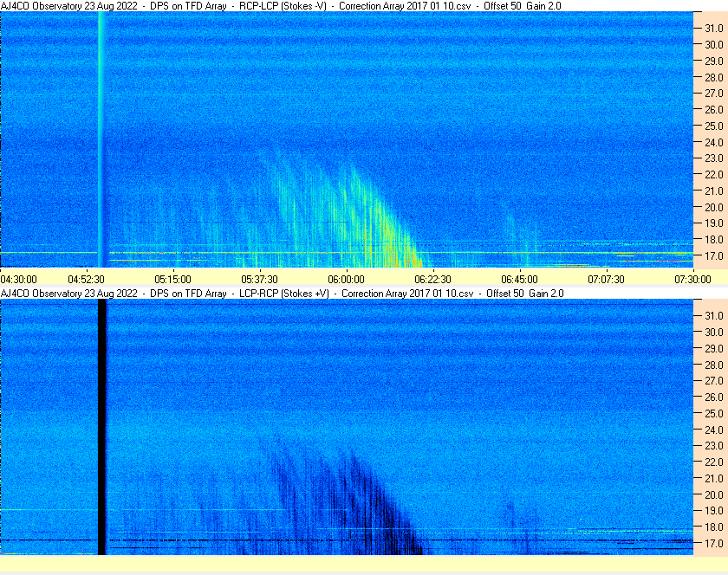Viewport: 728px width, 575px height.
Task: Click 'Correction Array 2017 01 10.csv' in lower title
Action: point(407,294)
